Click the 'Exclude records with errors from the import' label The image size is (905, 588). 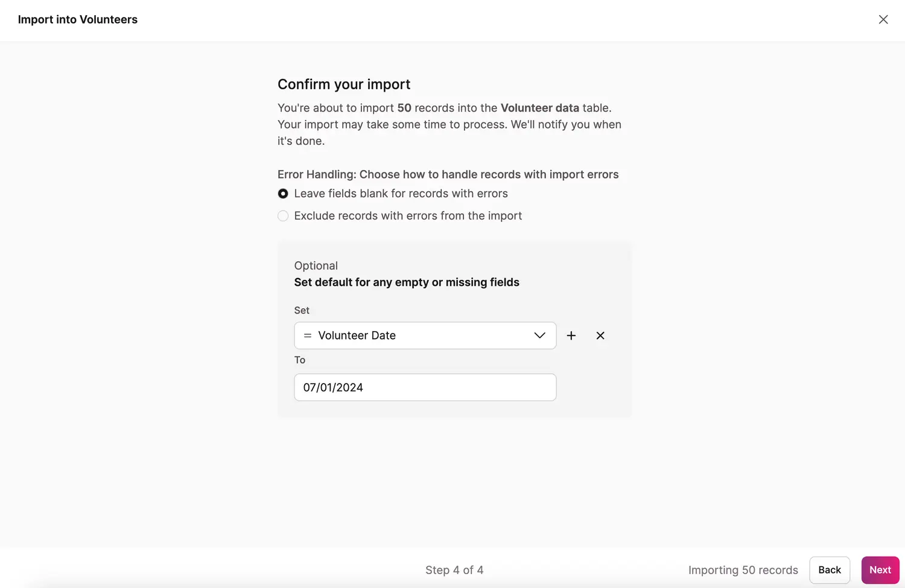pyautogui.click(x=408, y=216)
